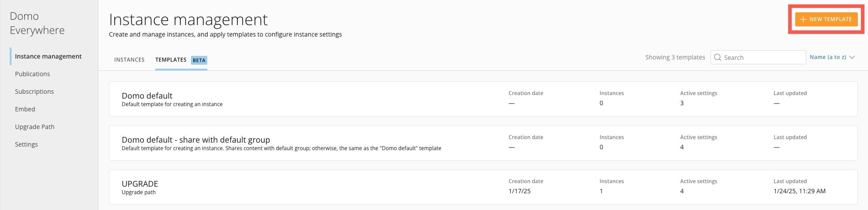Create a new template with orange button
The height and width of the screenshot is (210, 868).
tap(826, 19)
